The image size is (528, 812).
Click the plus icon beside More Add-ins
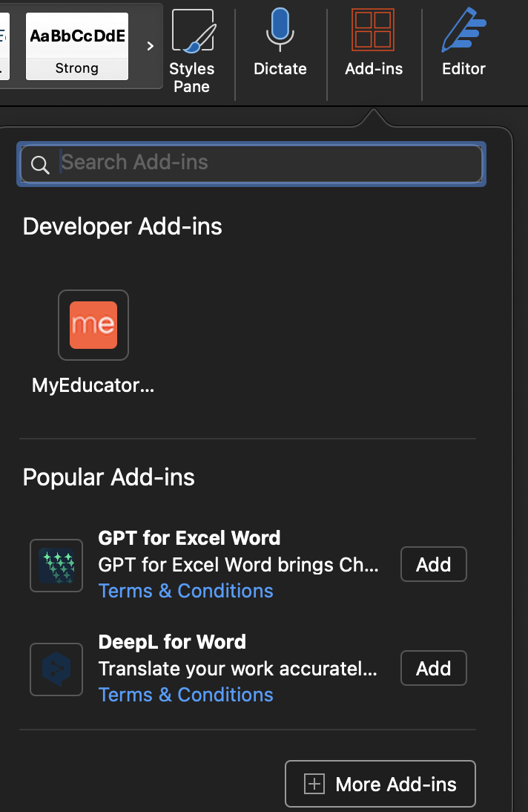coord(314,784)
